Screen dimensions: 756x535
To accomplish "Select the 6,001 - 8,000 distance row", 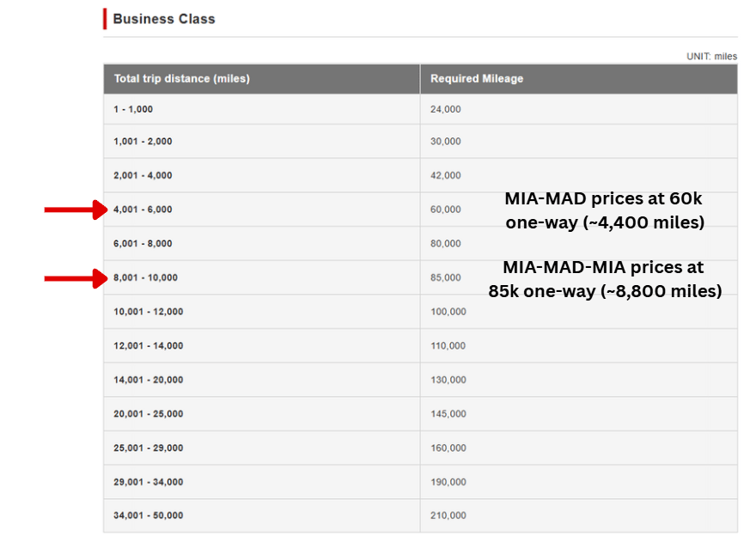I will 143,244.
